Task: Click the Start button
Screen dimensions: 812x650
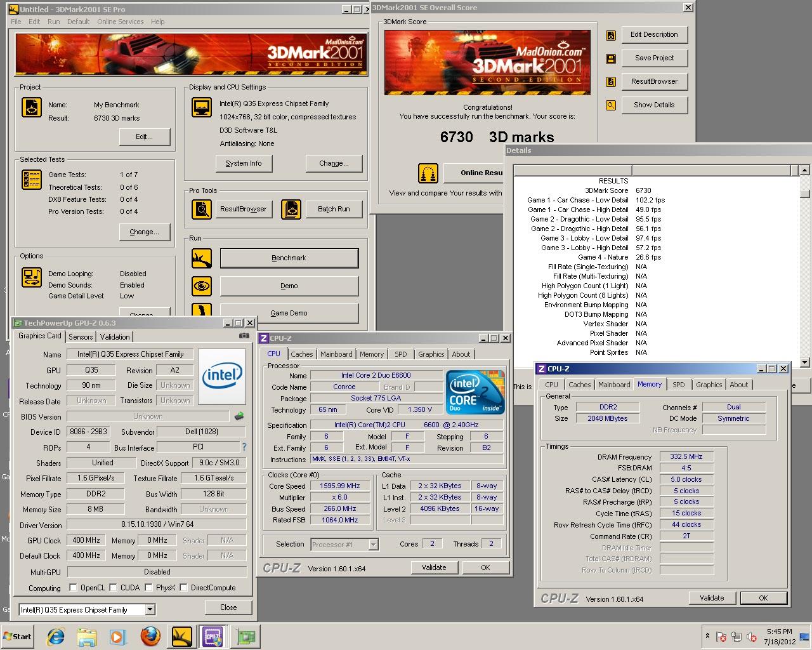Action: [x=18, y=637]
